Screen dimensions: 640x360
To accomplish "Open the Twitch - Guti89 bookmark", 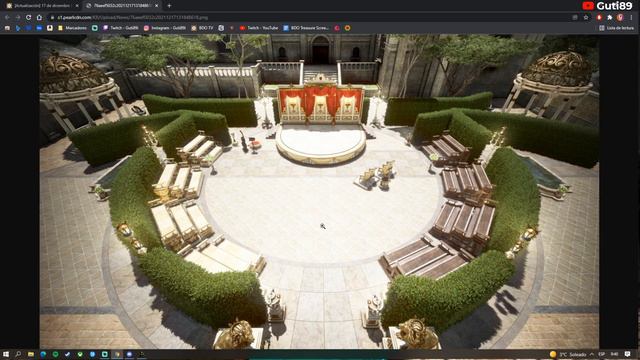I will click(x=120, y=28).
